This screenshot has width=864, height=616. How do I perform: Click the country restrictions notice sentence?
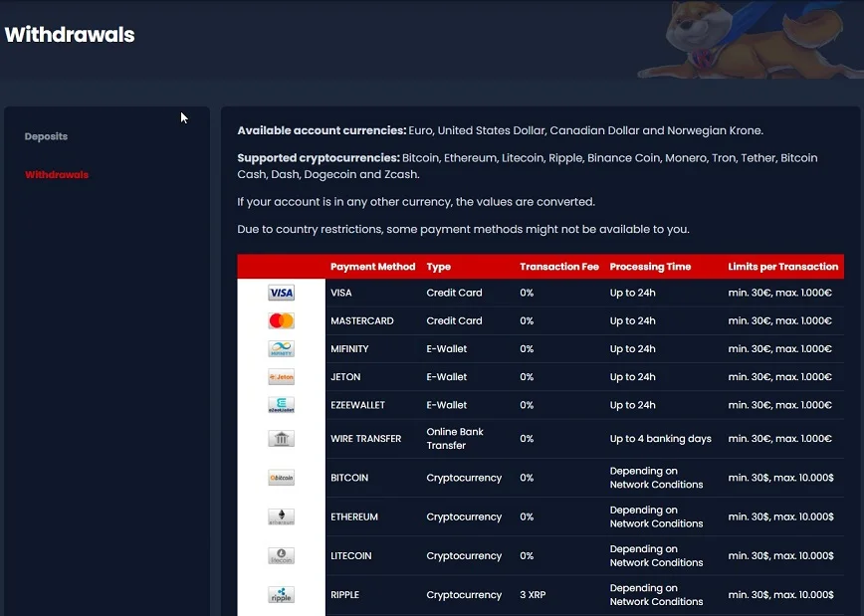coord(463,229)
